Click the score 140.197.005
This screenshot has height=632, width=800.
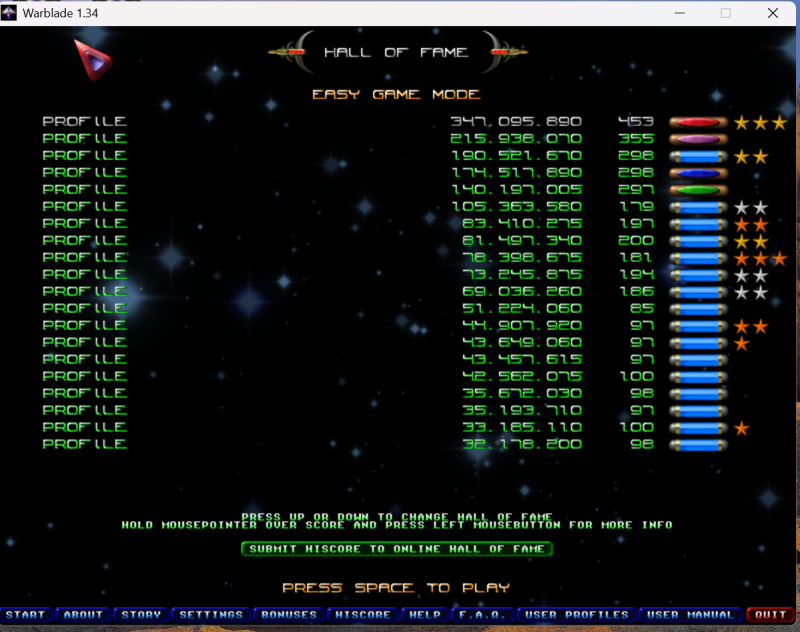coord(516,189)
